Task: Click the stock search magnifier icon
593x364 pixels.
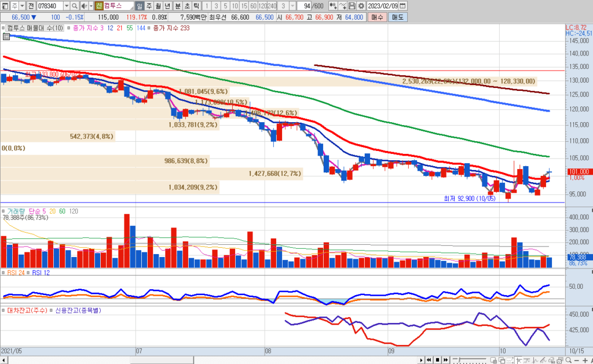Action: (x=75, y=6)
